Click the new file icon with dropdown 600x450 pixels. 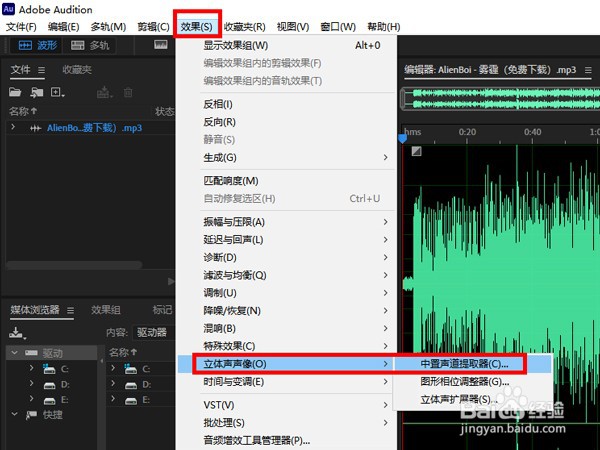tap(58, 92)
